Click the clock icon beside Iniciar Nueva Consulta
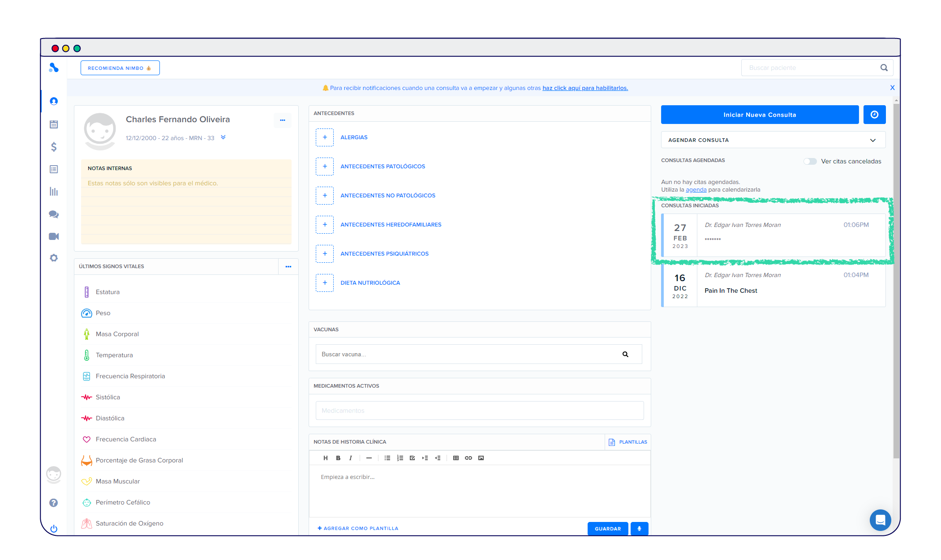 (x=874, y=115)
